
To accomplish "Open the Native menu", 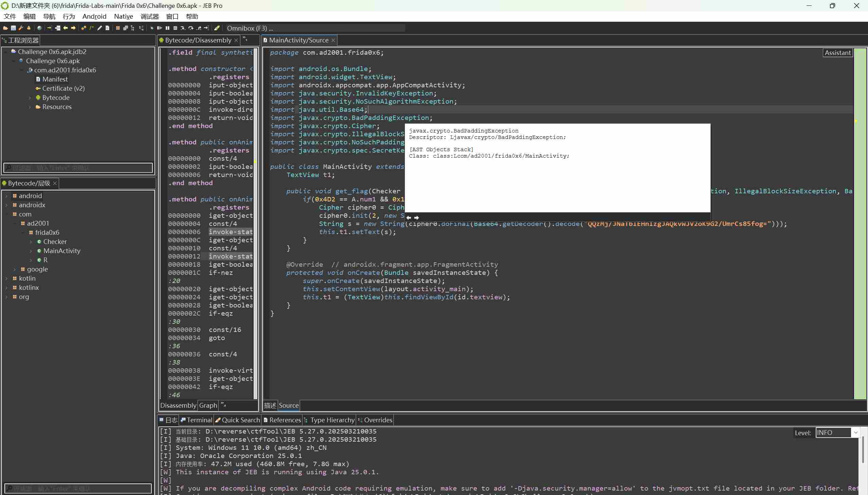I will point(123,16).
